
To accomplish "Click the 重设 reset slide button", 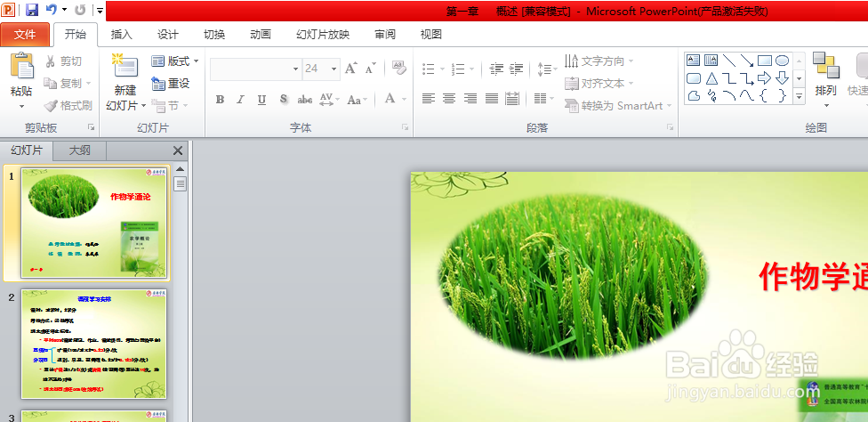I will [x=171, y=83].
